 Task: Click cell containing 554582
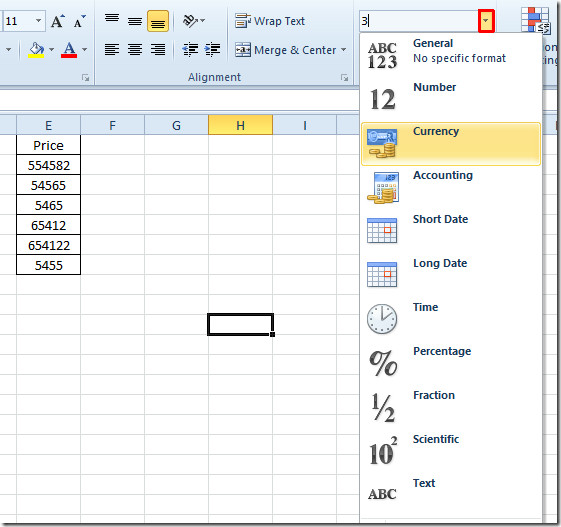tap(48, 165)
